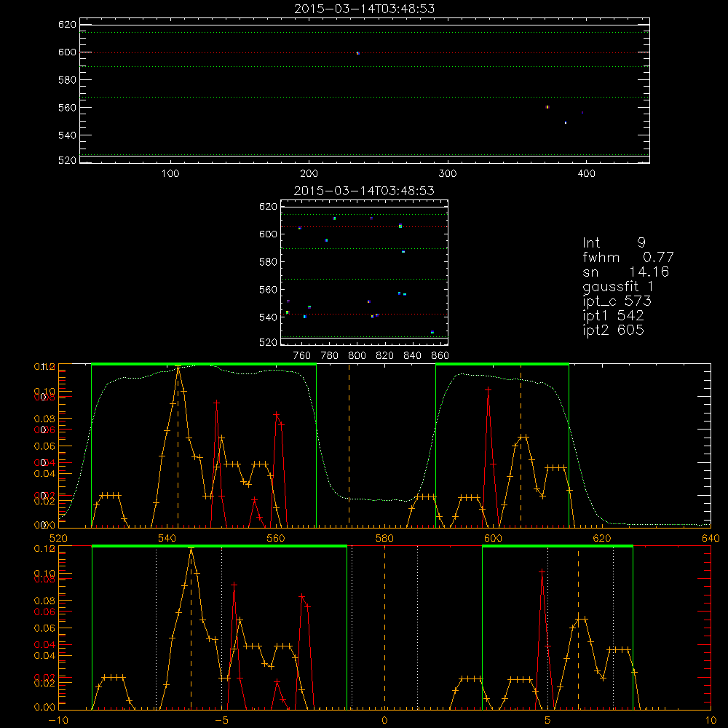This screenshot has height=728, width=728.
Task: Click middle plot's lowest point near x 855
Action: [432, 332]
